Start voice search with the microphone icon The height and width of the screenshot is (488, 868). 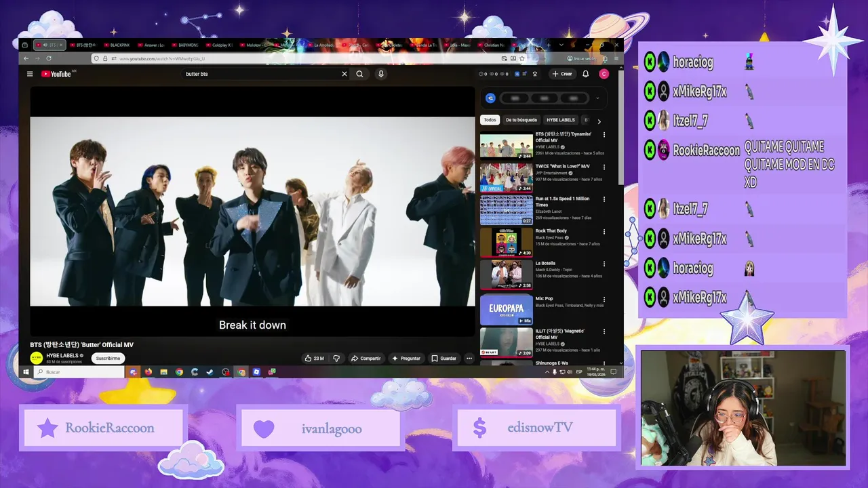pos(381,74)
